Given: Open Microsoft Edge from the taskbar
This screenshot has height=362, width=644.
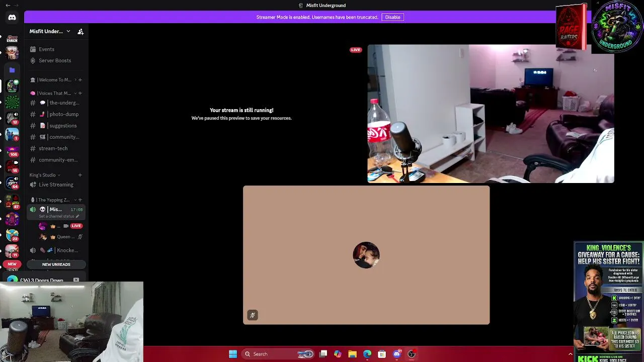Looking at the screenshot, I should tap(367, 354).
